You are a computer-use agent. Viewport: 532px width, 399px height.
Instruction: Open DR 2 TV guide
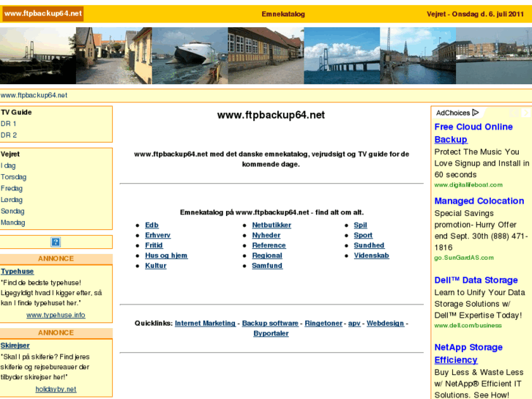point(9,135)
